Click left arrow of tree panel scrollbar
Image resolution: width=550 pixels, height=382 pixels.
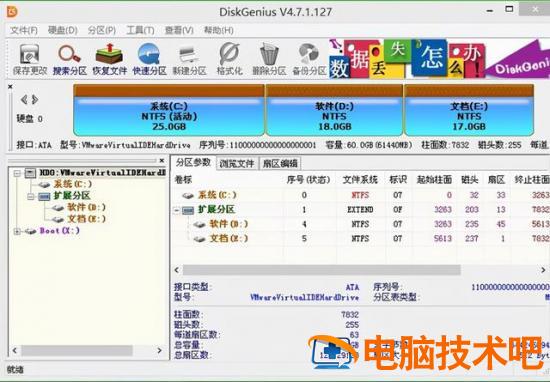(x=15, y=350)
